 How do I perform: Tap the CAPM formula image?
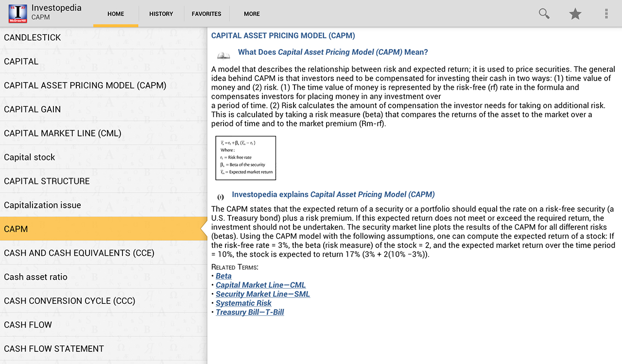(246, 158)
